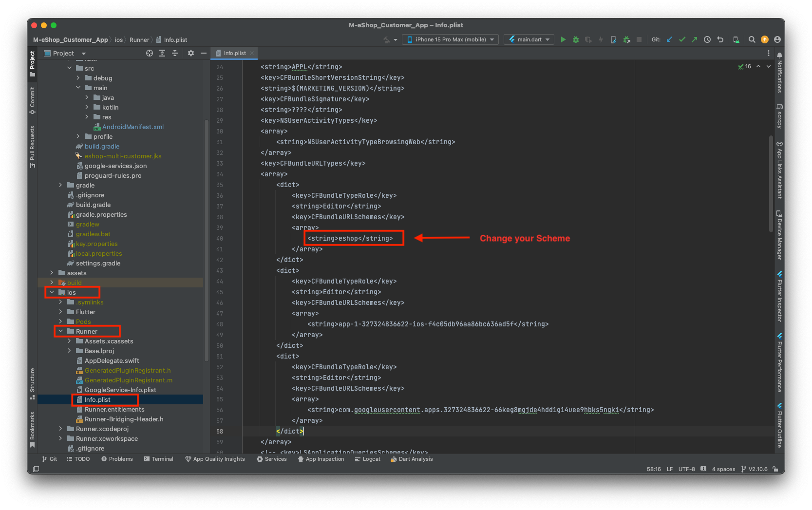812x510 pixels.
Task: Open Terminal tool window
Action: (x=159, y=459)
